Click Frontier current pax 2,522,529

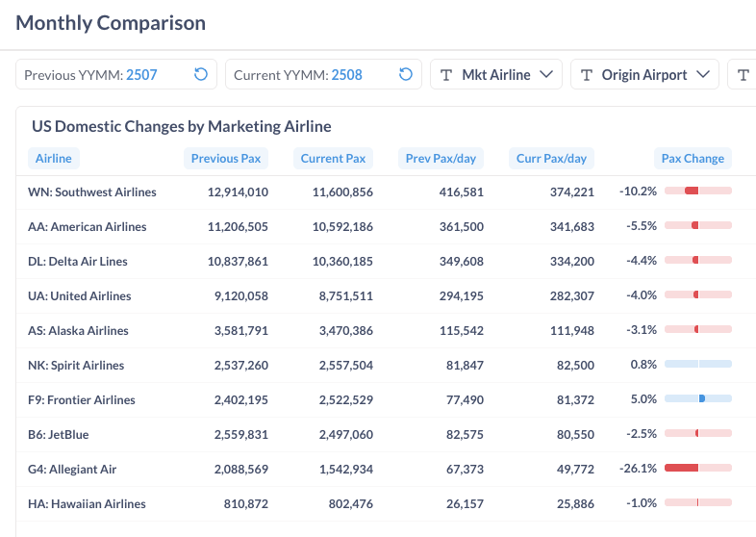(x=346, y=400)
